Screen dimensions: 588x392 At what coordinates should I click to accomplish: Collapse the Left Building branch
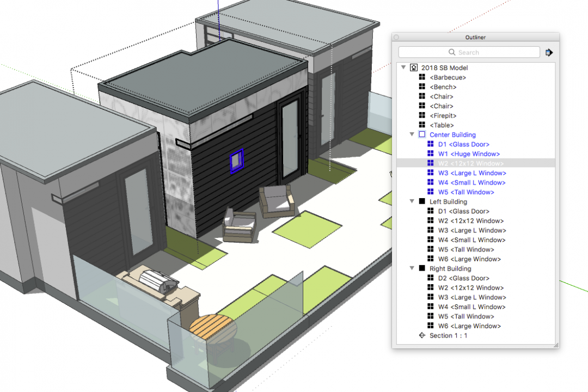coord(412,201)
